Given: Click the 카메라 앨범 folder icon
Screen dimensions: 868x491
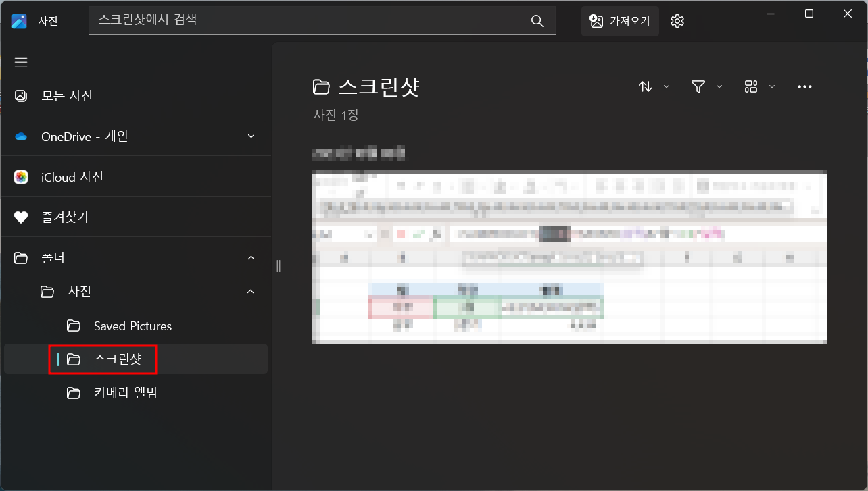Looking at the screenshot, I should click(x=74, y=393).
